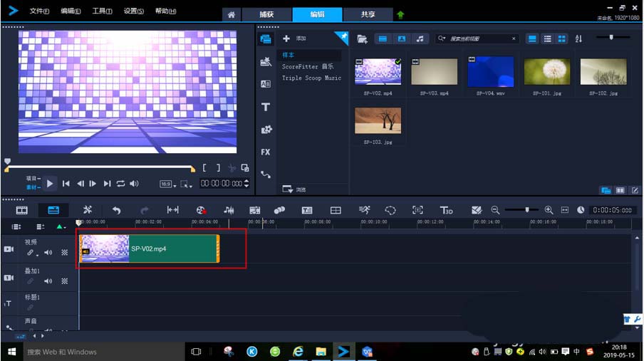Open the customize tools wrench-star icon
644x361 pixels.
click(x=88, y=210)
